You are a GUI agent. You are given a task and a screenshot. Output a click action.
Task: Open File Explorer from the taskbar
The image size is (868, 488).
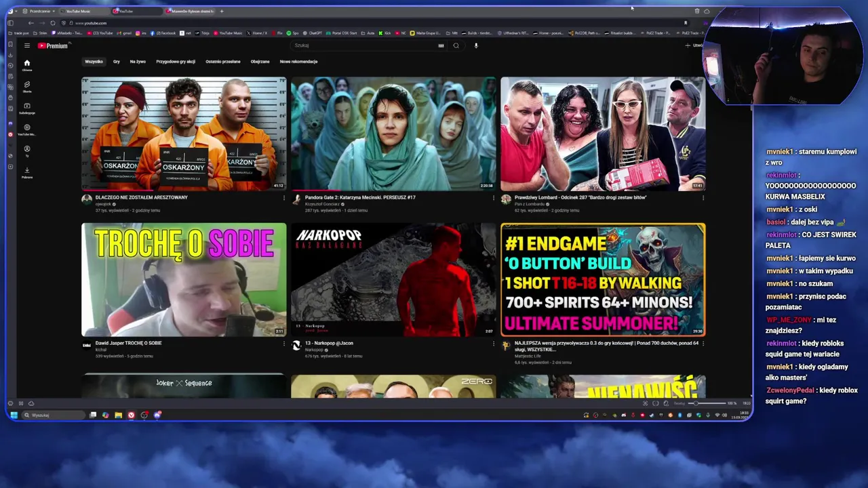[x=118, y=415]
